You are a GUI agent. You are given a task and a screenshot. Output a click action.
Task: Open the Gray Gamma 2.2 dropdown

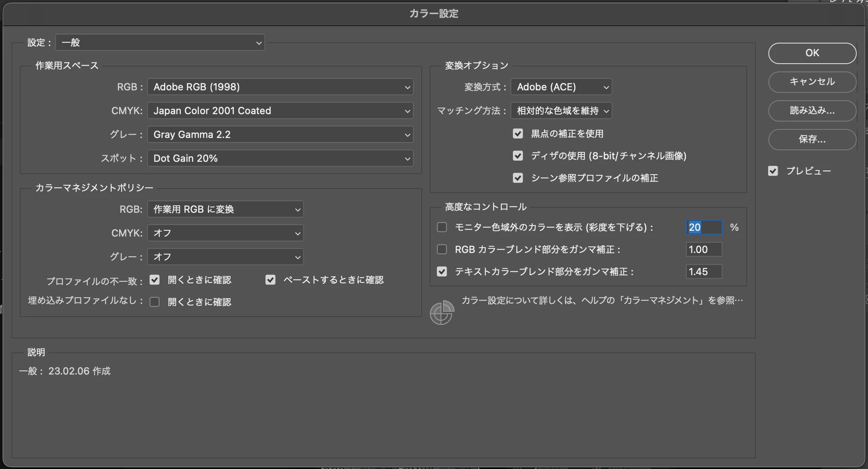[x=280, y=134]
